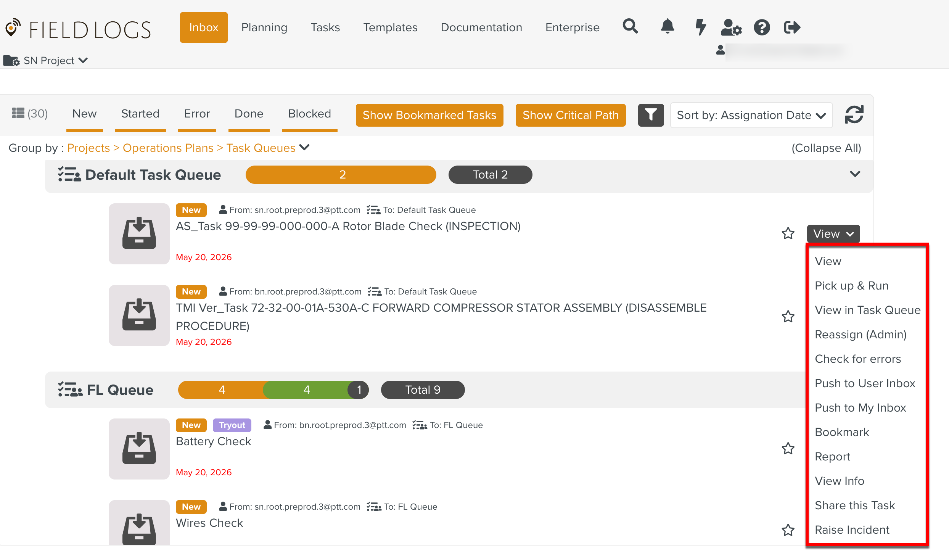949x560 pixels.
Task: Click the FORWARD COMPRESSOR STATOR inbox tray thumbnail
Action: tap(139, 315)
